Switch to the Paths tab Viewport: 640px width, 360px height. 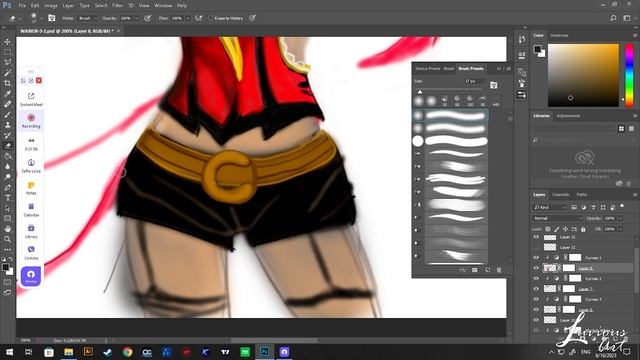(582, 195)
